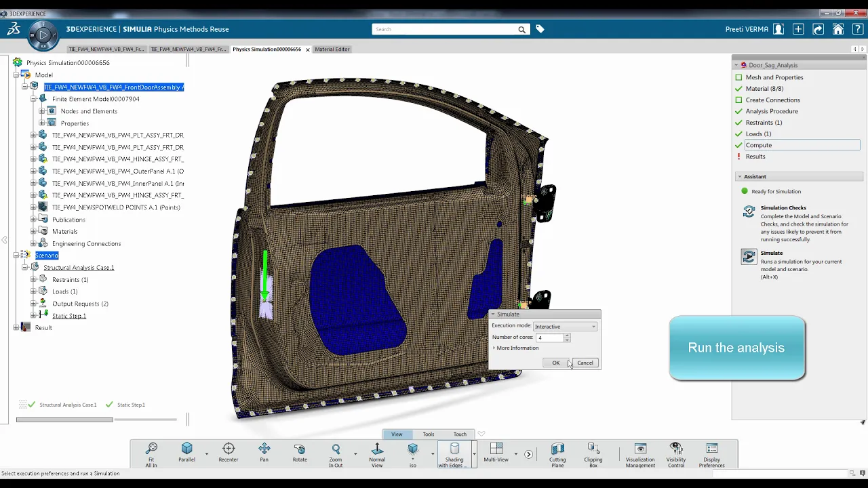Click the search magnifier icon
This screenshot has width=868, height=488.
521,29
